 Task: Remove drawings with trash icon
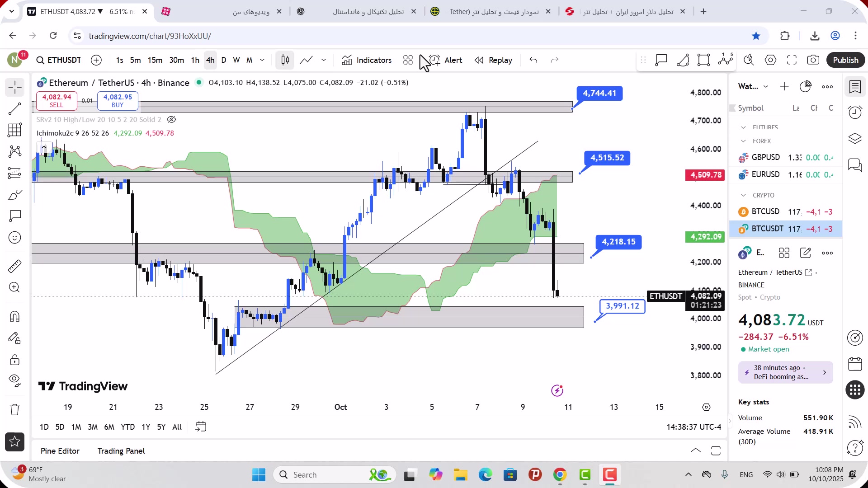click(x=15, y=409)
